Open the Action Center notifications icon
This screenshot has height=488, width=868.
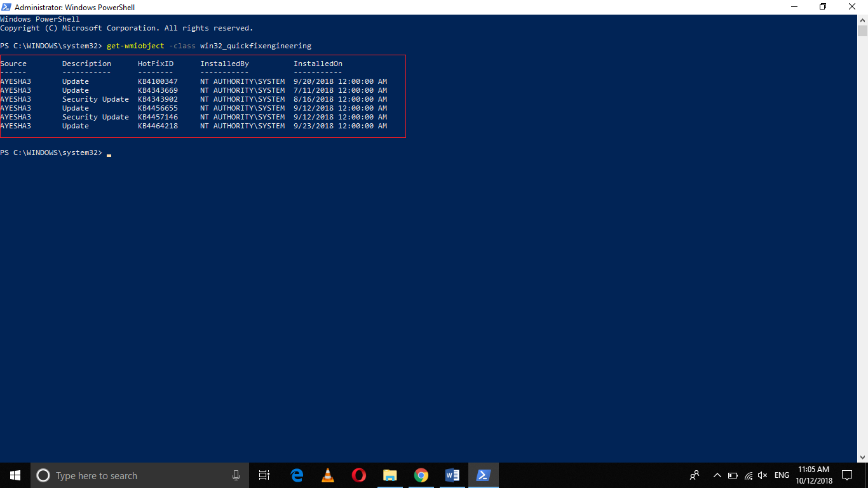coord(846,475)
